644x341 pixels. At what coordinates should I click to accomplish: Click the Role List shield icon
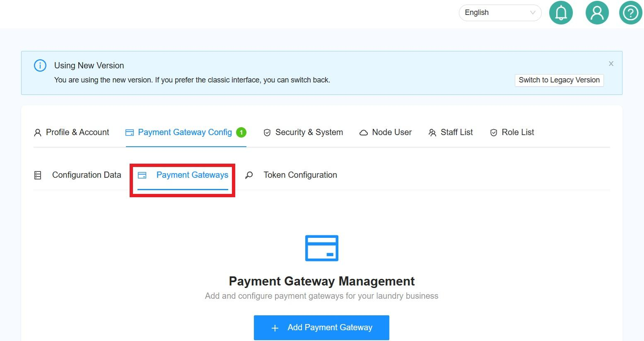(x=494, y=133)
